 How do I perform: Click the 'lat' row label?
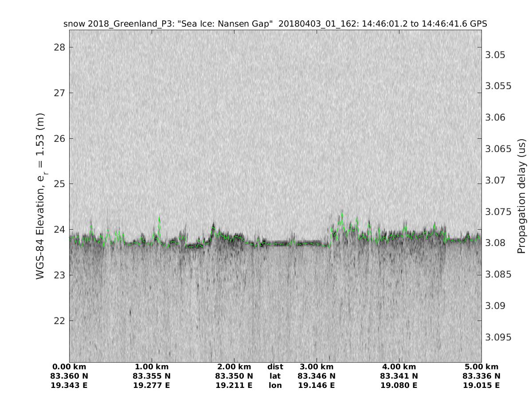(275, 376)
